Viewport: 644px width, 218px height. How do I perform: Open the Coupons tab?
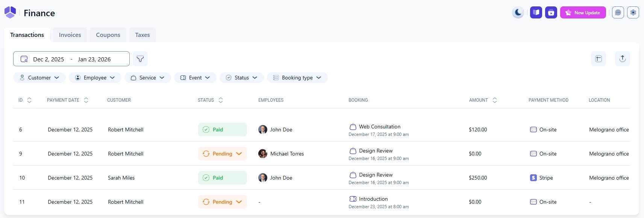click(108, 35)
